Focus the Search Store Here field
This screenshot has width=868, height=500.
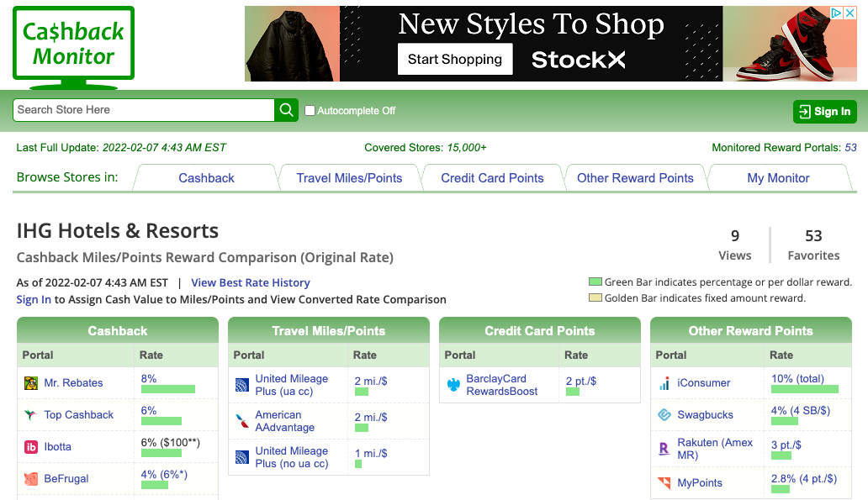(x=143, y=110)
